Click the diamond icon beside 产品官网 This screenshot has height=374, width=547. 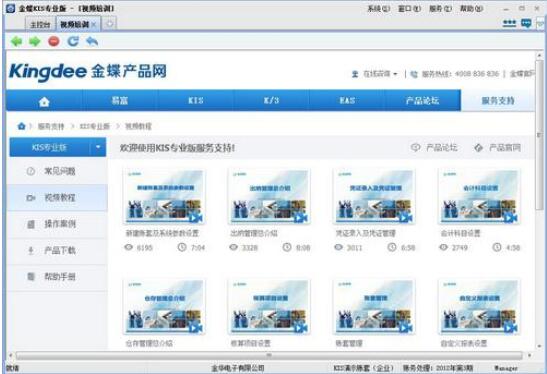[478, 148]
